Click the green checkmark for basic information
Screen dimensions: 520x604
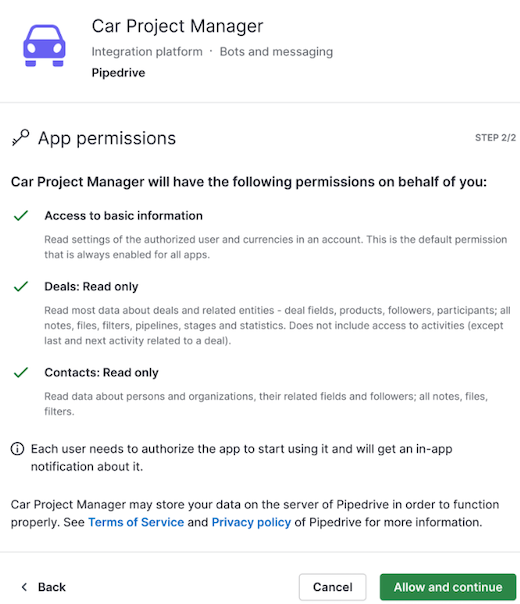tap(21, 216)
